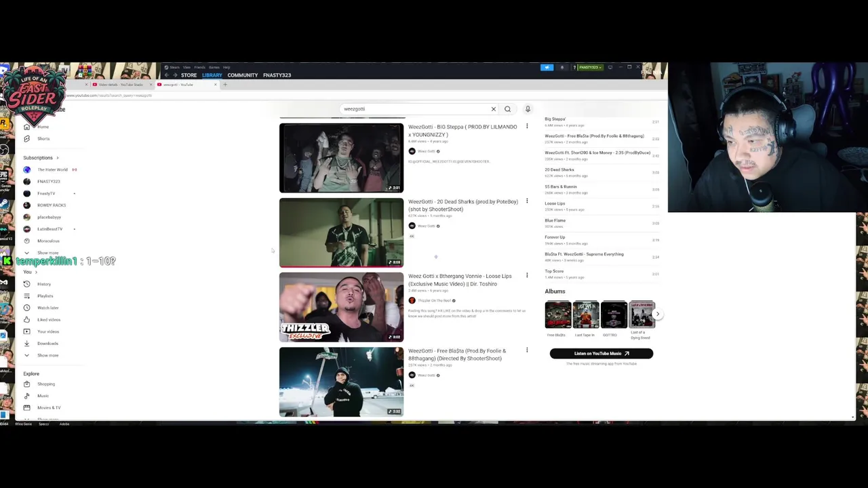Clear the YouTube search box

(493, 109)
